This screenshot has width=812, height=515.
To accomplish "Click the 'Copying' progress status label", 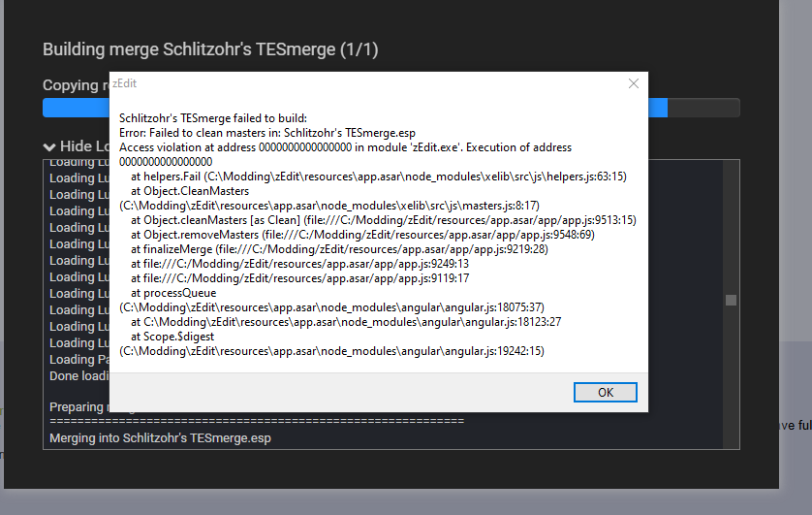I will pyautogui.click(x=76, y=85).
